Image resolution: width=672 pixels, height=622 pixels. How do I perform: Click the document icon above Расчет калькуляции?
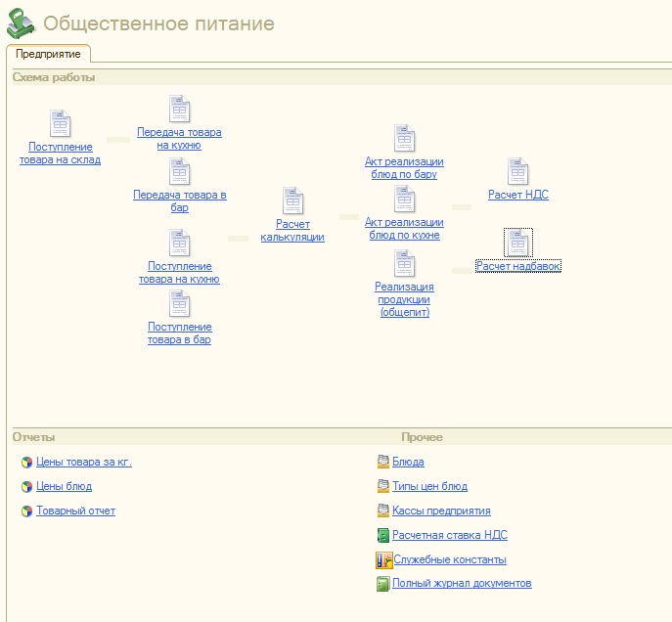[x=292, y=201]
